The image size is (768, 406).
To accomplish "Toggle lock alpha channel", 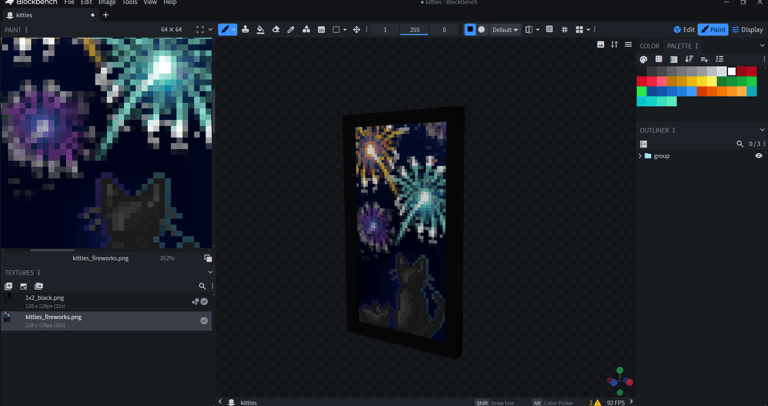I will click(x=550, y=29).
